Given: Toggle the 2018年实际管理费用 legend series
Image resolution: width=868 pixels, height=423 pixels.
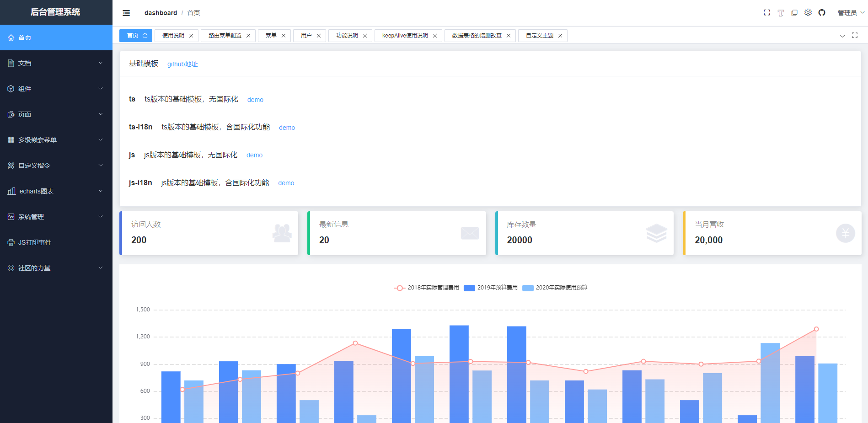Looking at the screenshot, I should tap(426, 288).
